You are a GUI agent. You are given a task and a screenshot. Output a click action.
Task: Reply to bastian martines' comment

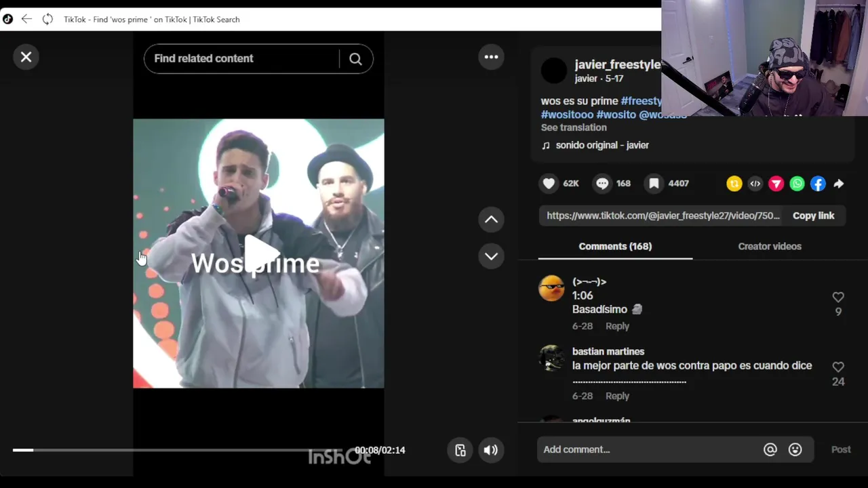617,396
